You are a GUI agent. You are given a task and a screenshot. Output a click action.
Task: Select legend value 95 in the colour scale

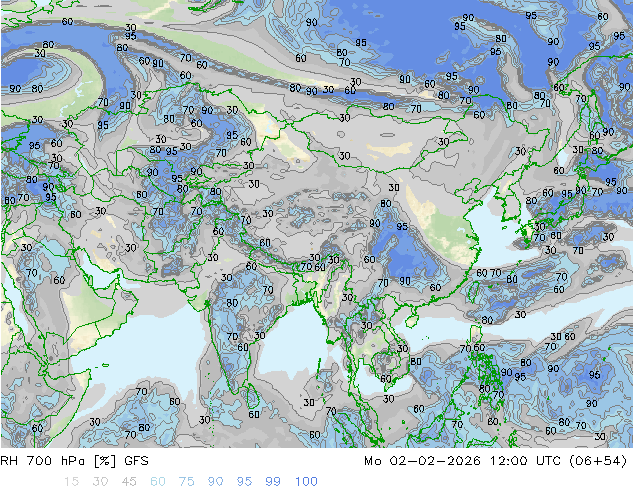point(244,482)
